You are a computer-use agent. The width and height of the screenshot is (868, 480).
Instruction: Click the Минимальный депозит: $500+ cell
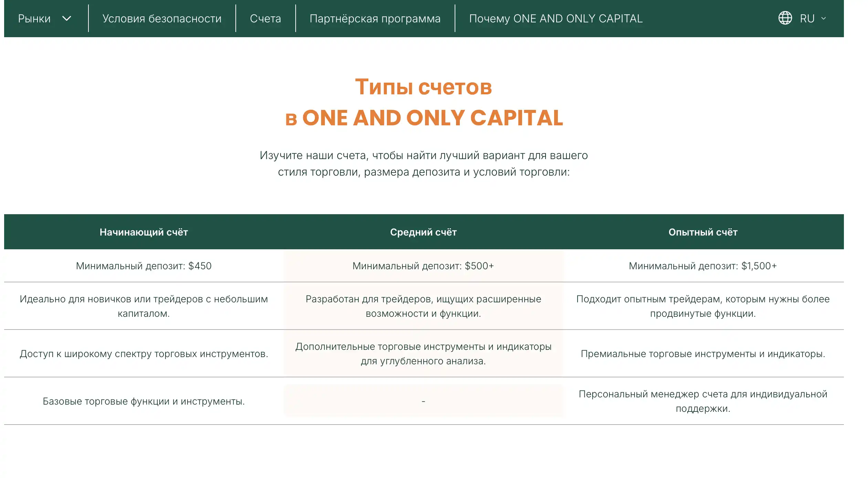[x=423, y=266]
